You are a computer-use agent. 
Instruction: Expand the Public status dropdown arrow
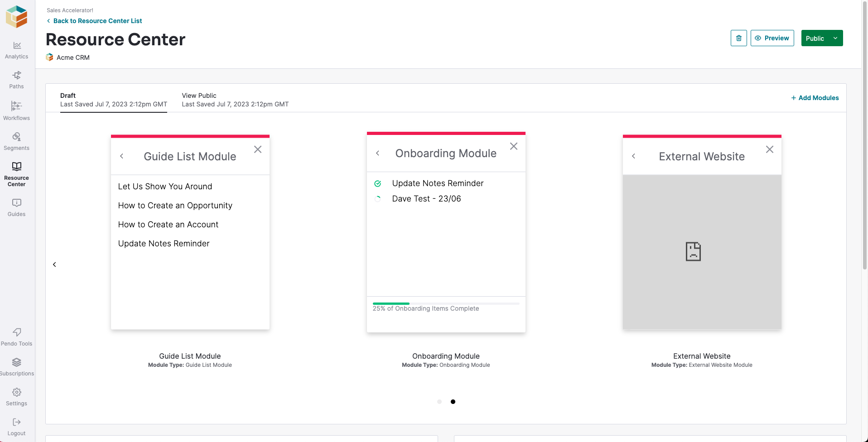pos(835,38)
